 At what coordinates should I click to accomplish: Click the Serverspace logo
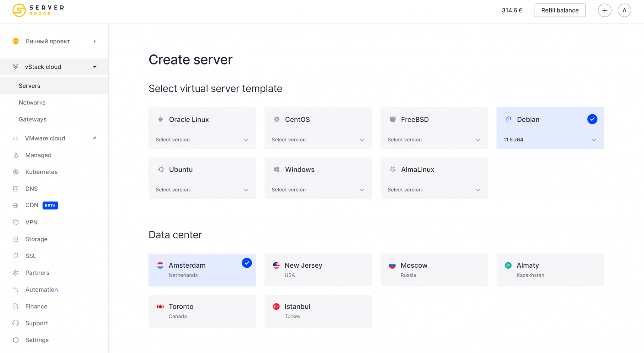click(38, 10)
